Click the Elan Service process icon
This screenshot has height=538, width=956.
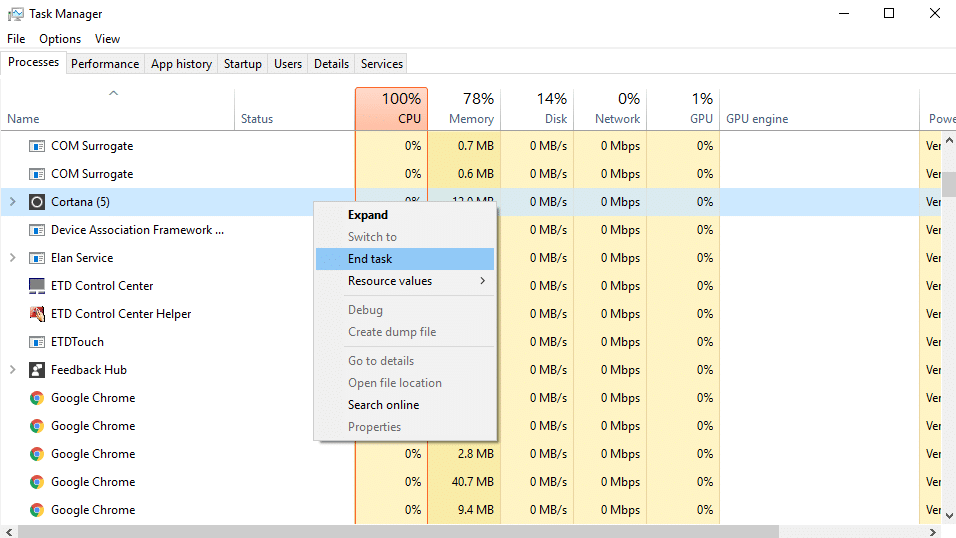tap(37, 258)
